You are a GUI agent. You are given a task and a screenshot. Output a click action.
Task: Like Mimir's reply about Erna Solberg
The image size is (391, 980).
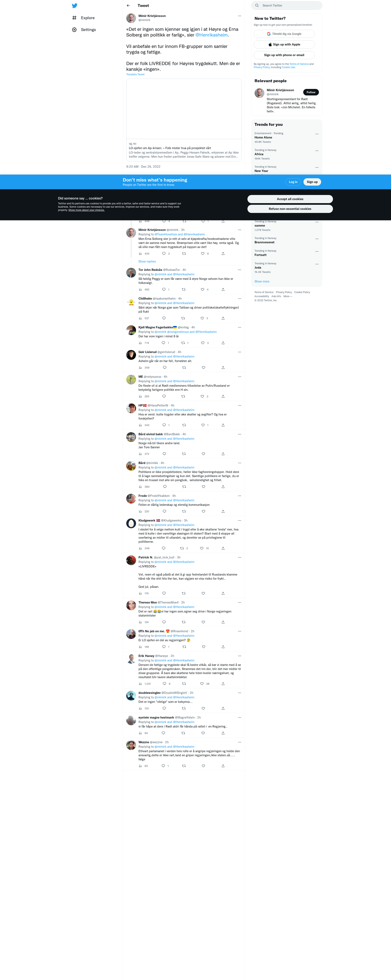pos(205,253)
